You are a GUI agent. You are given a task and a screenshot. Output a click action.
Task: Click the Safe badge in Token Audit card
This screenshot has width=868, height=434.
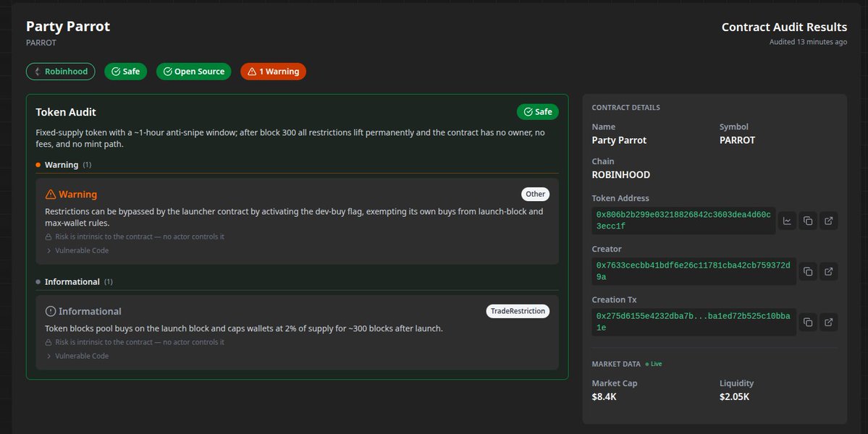click(x=537, y=111)
